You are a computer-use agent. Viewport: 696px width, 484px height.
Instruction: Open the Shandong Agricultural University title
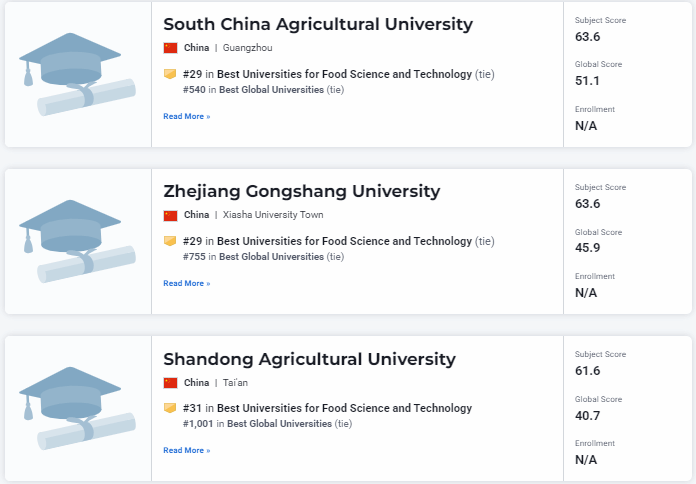click(309, 359)
